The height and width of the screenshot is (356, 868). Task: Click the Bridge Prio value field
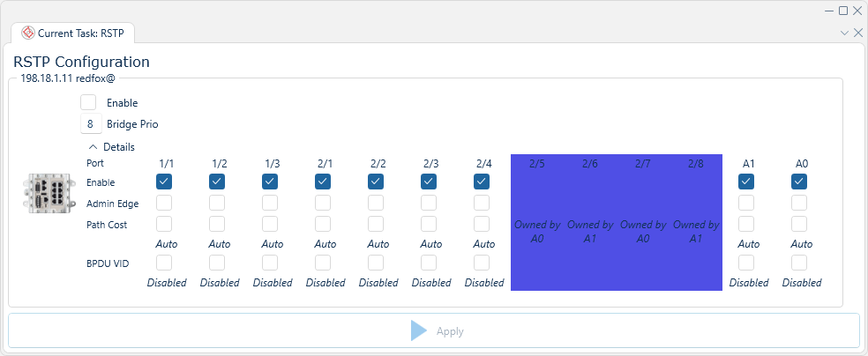[88, 124]
